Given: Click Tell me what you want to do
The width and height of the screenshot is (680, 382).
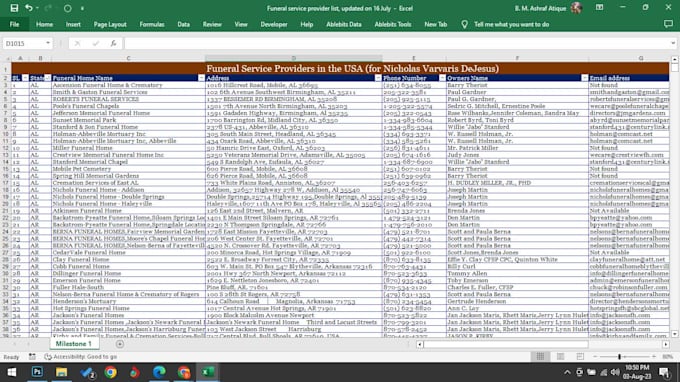Looking at the screenshot, I should 512,24.
